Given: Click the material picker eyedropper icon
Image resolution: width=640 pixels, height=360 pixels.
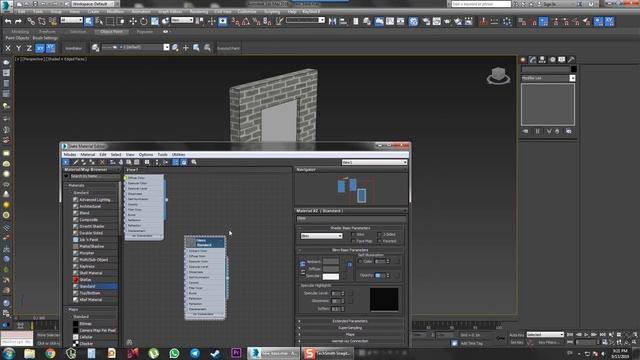Looking at the screenshot, I should 76,162.
